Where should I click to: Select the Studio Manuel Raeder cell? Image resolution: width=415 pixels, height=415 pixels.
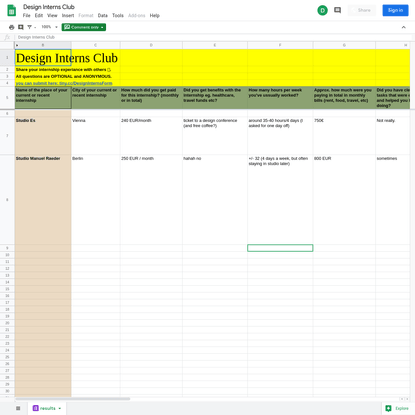coord(43,199)
